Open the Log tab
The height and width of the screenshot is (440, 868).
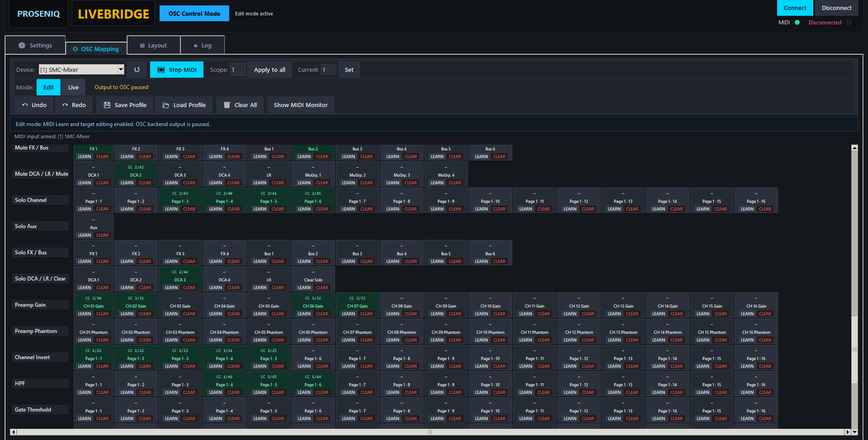[202, 45]
